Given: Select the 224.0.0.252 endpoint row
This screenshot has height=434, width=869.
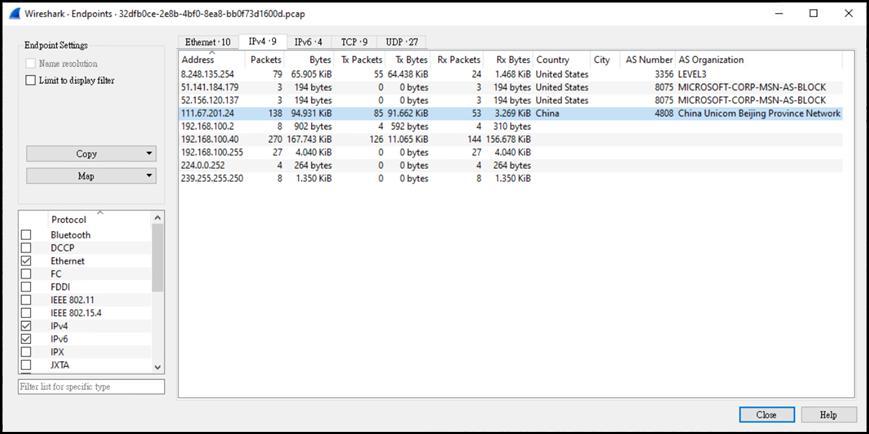Looking at the screenshot, I should [510, 166].
